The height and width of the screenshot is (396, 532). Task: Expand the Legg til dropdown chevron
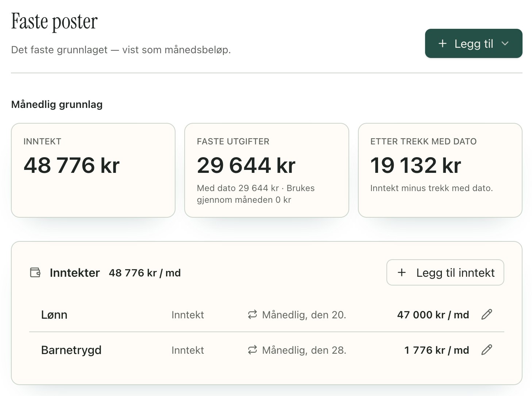tap(505, 43)
